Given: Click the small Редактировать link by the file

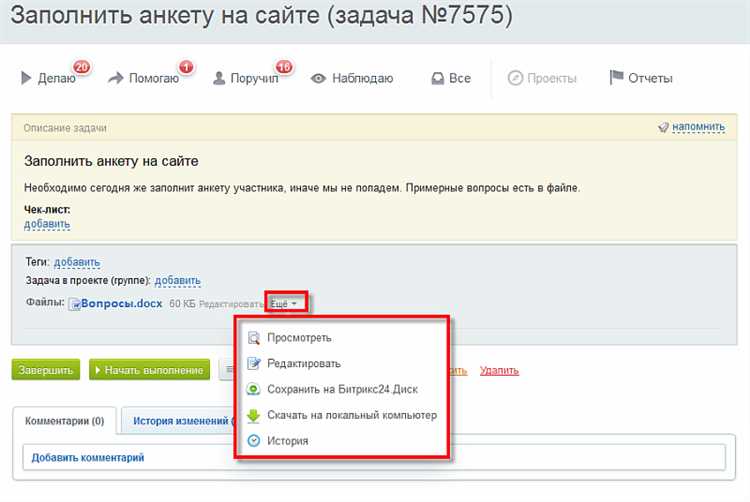Looking at the screenshot, I should coord(231,304).
